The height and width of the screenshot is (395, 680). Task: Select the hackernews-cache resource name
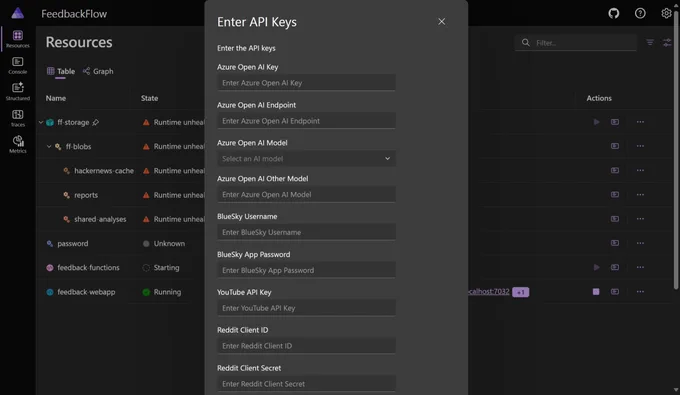(x=104, y=170)
